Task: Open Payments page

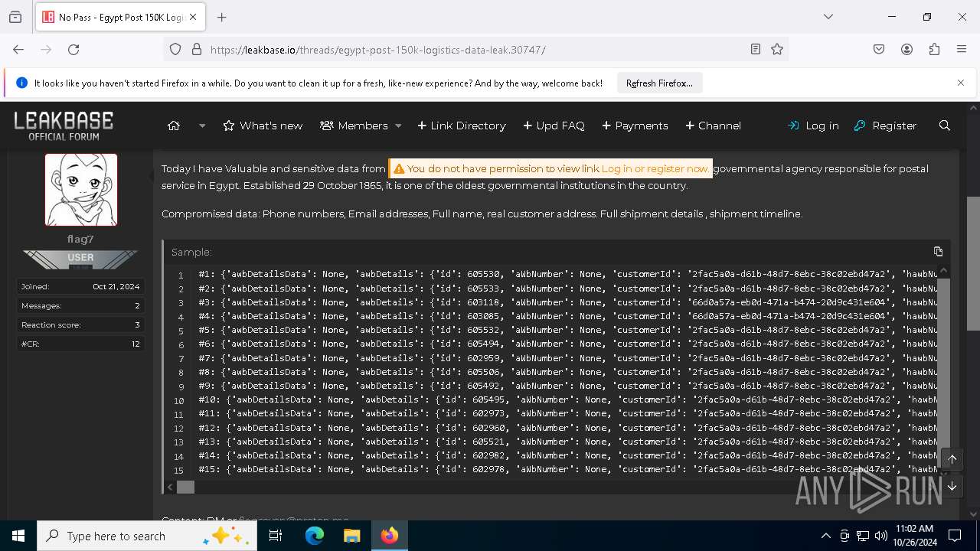Action: pyautogui.click(x=635, y=126)
